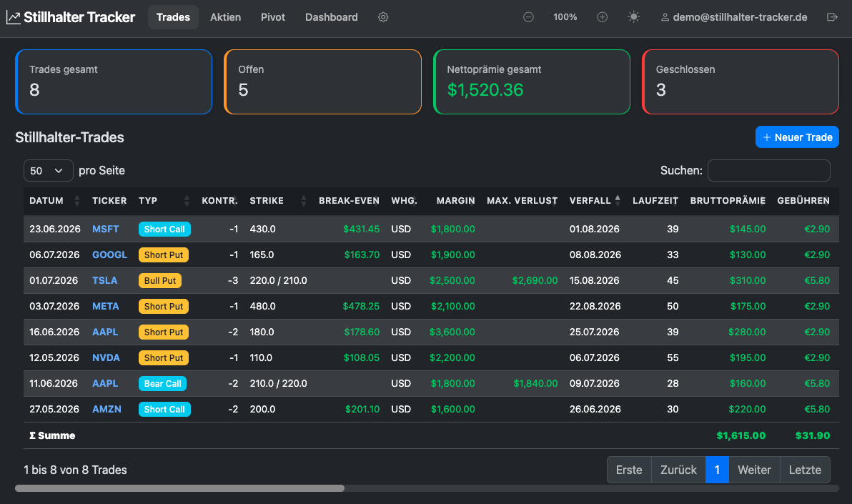Open the Pivot tab
The width and height of the screenshot is (852, 504).
click(273, 17)
